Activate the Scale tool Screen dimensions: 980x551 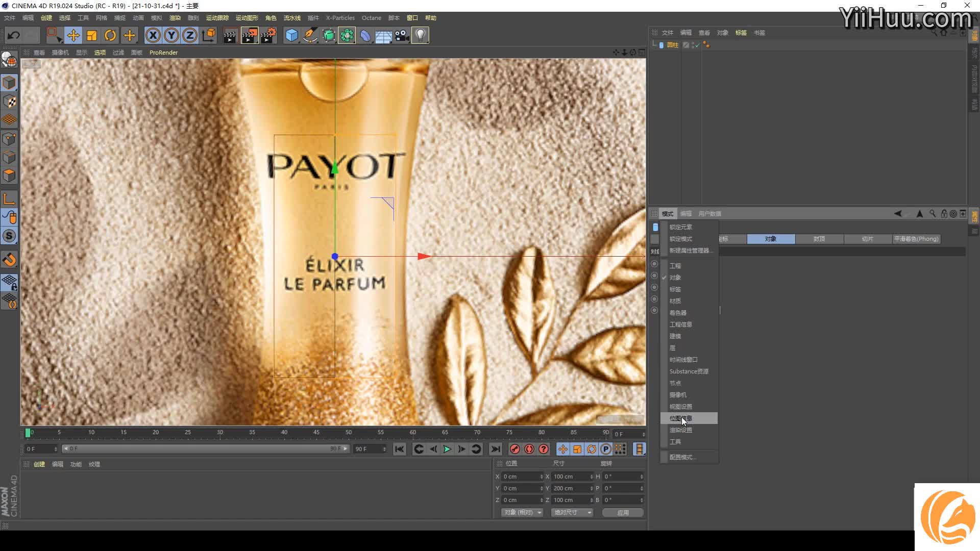92,35
